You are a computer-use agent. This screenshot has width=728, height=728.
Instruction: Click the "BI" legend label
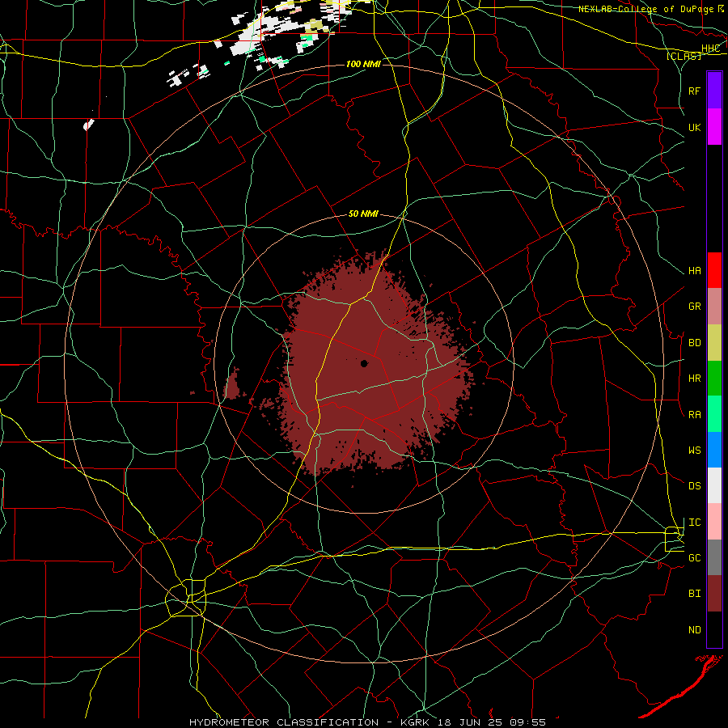[694, 594]
